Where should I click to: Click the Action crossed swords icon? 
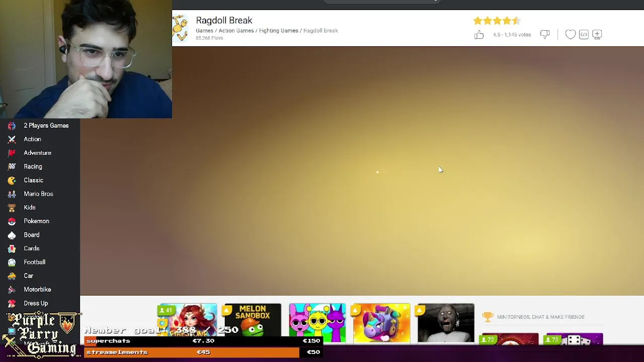pos(12,139)
